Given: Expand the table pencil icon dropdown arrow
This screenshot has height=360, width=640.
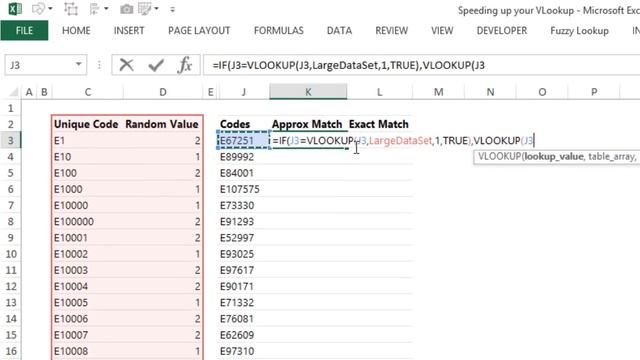Looking at the screenshot, I should pyautogui.click(x=156, y=9).
